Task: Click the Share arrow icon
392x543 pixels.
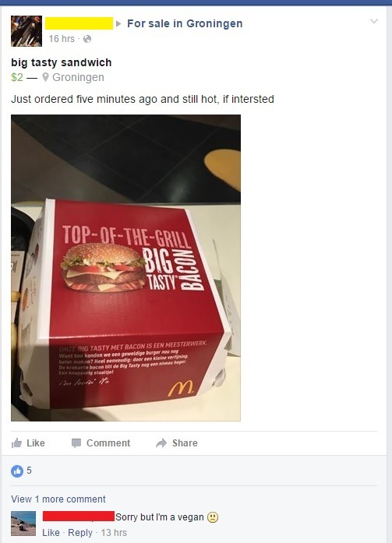Action: tap(161, 443)
